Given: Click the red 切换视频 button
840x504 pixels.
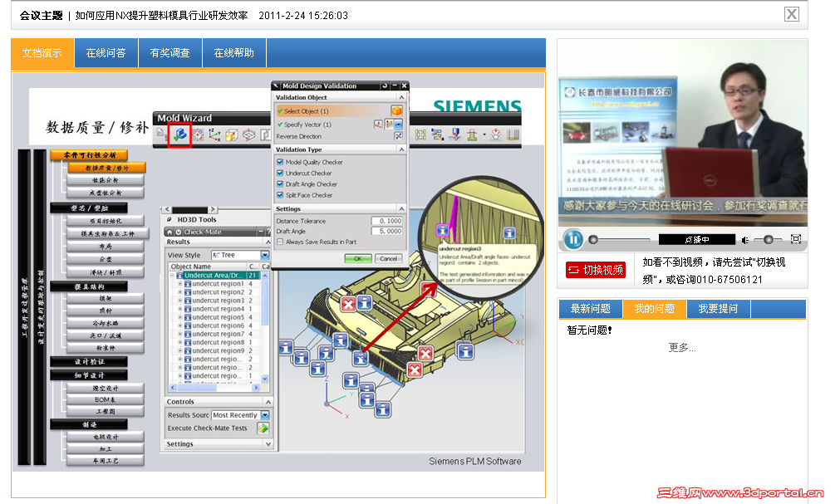Looking at the screenshot, I should tap(596, 270).
